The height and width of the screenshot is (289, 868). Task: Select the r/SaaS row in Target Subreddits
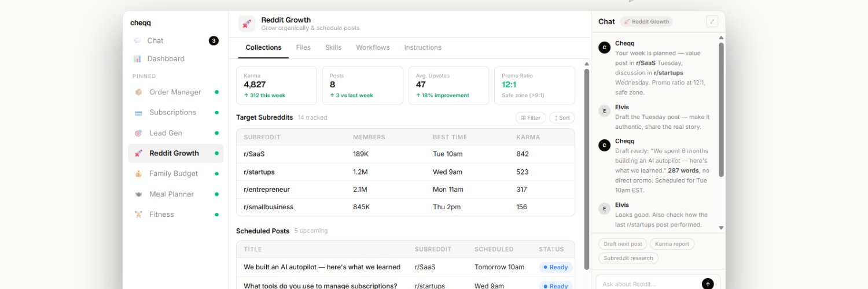[406, 154]
